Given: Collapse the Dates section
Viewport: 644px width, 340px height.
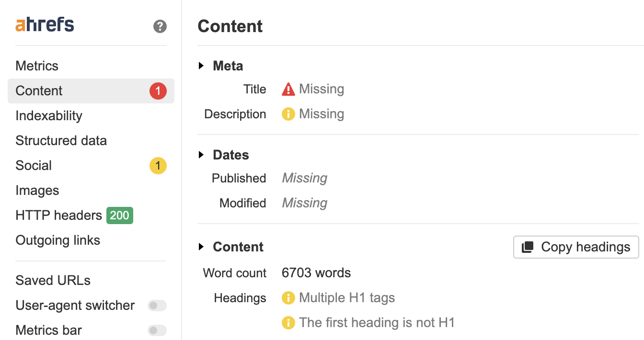Looking at the screenshot, I should 201,155.
